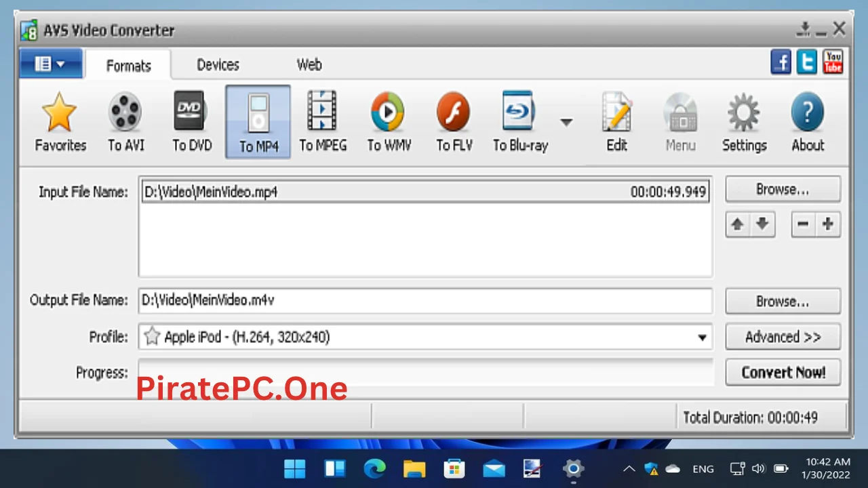Click the star beside Apple iPod profile
This screenshot has width=868, height=488.
(152, 336)
